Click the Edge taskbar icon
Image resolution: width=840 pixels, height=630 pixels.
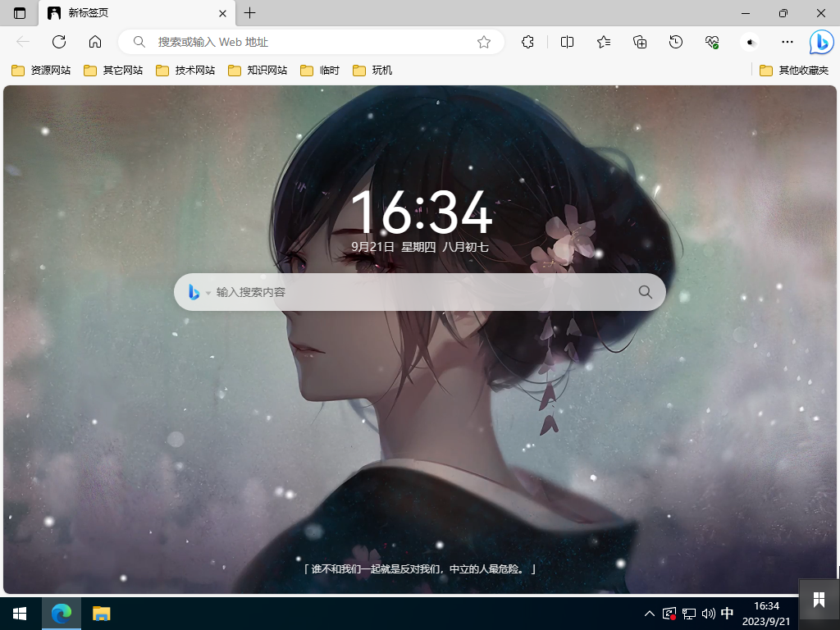[x=62, y=614]
